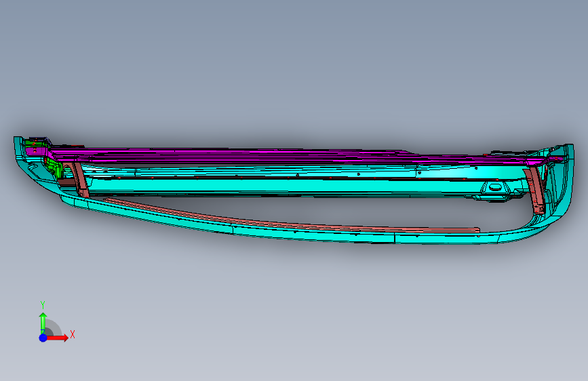Click the green Y axis arrow of the triad
This screenshot has width=588, height=381.
pyautogui.click(x=43, y=322)
